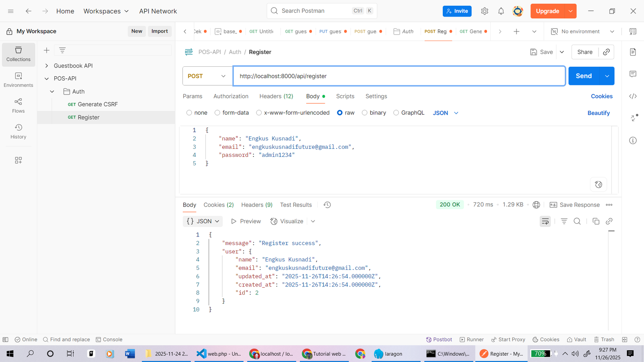The width and height of the screenshot is (644, 362).
Task: Copy the response body
Action: pyautogui.click(x=596, y=221)
